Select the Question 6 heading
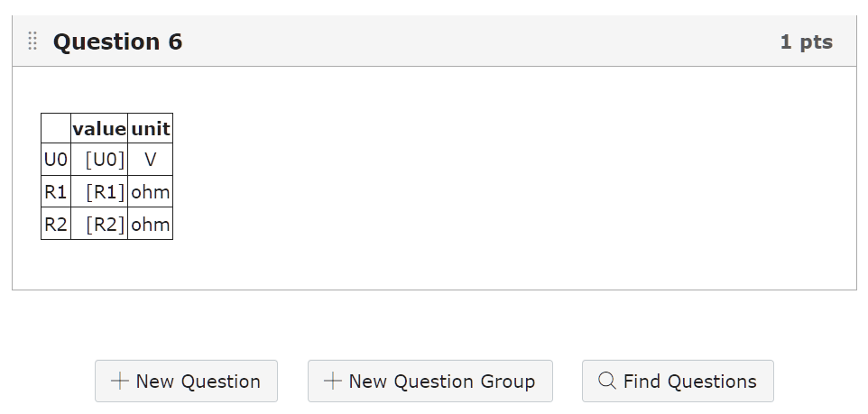 [117, 42]
